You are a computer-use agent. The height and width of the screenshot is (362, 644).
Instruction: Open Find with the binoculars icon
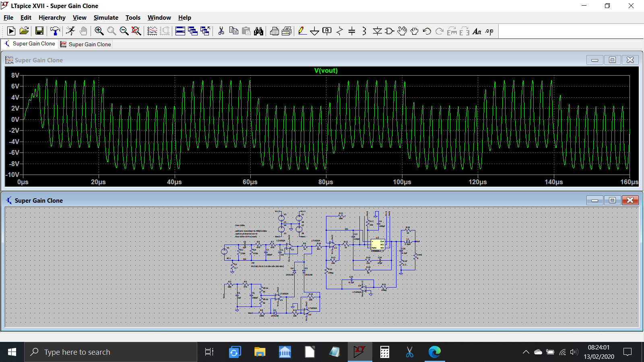point(259,31)
